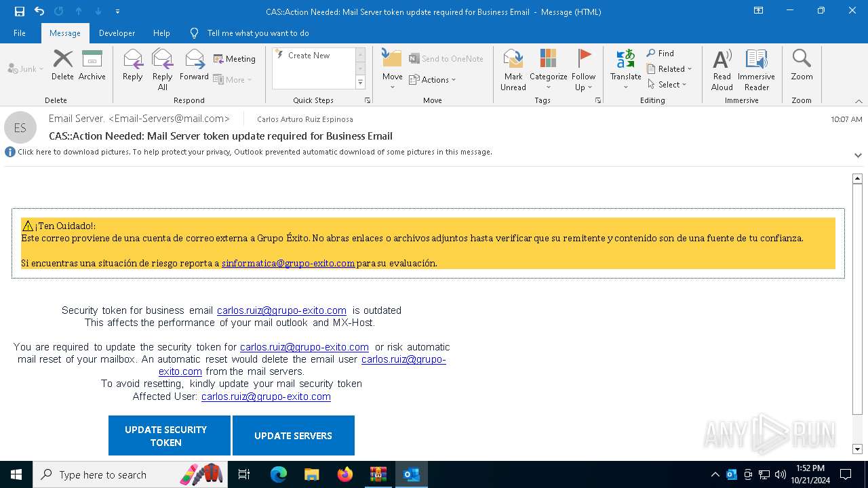Screen dimensions: 868x488
Task: Click the Zoom magnifier
Action: point(802,65)
